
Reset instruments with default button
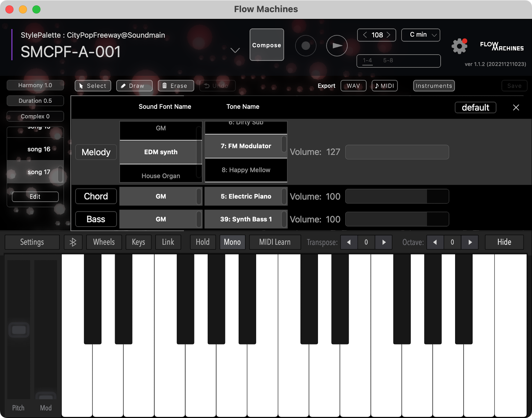click(x=475, y=108)
